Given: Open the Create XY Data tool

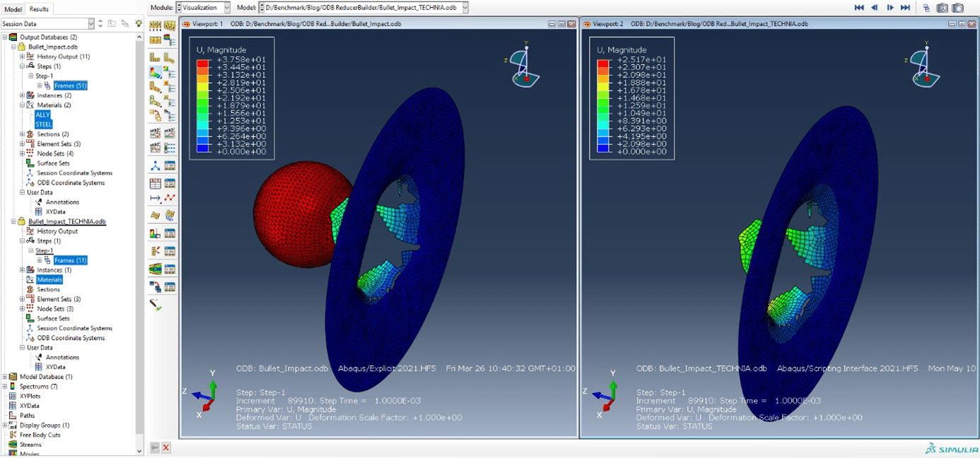Looking at the screenshot, I should [155, 182].
